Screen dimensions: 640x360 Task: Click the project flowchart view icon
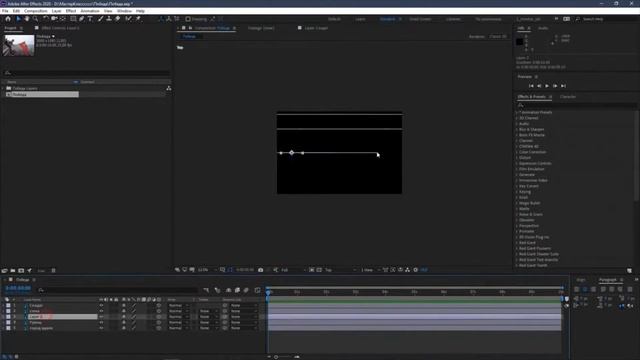tap(169, 88)
